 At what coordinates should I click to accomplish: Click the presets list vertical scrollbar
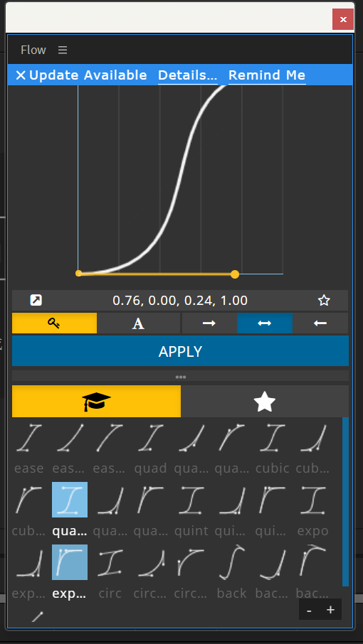click(345, 502)
